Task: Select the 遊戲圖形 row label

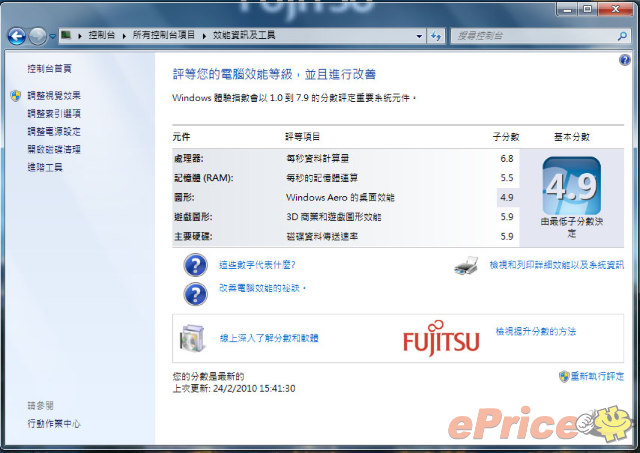Action: [x=193, y=217]
